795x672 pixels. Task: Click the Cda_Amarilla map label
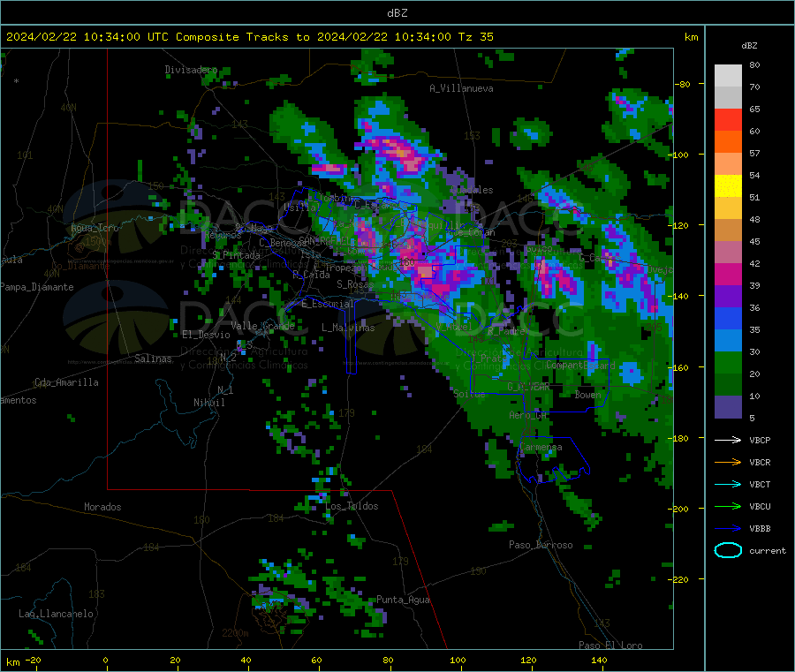coord(66,382)
